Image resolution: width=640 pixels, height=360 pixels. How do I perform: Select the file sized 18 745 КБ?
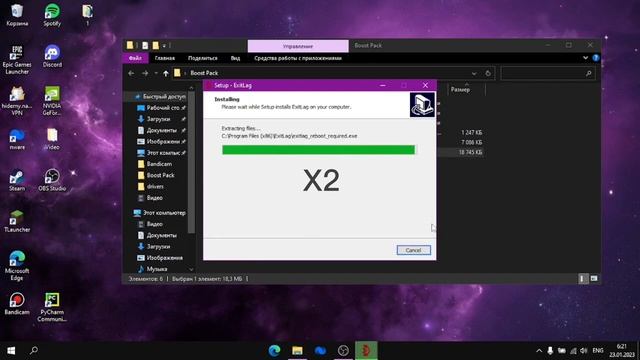pos(470,152)
